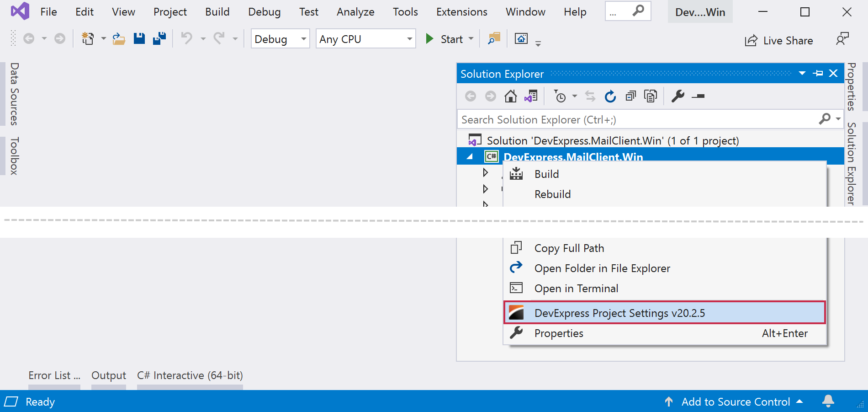Choose Open in Terminal from context menu
Image resolution: width=868 pixels, height=412 pixels.
(576, 289)
